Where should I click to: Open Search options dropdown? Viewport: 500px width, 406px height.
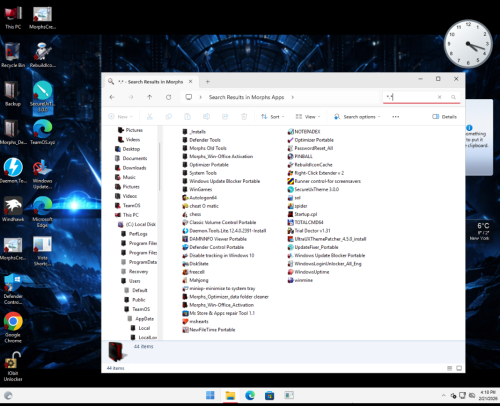pos(357,117)
